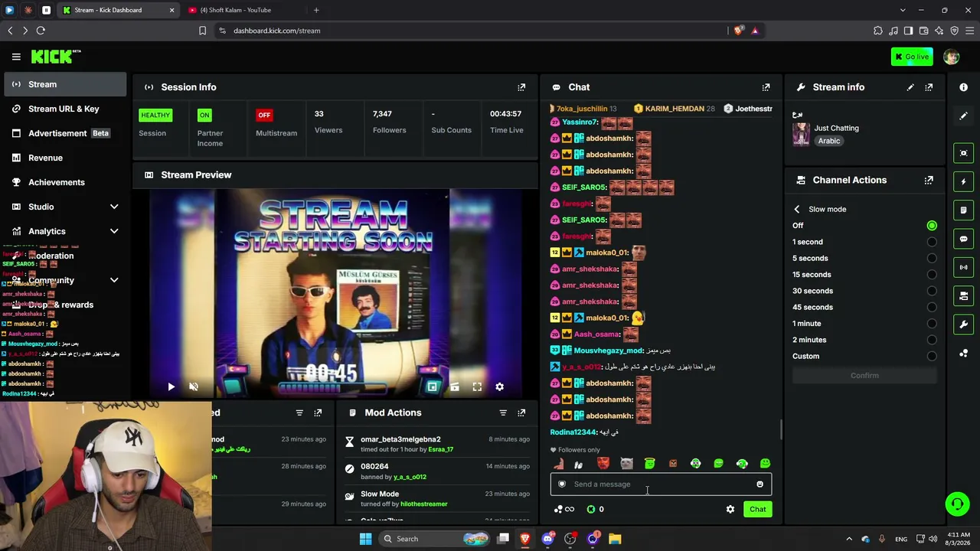Toggle stream preview widget in right sidebar
This screenshot has height=551, width=980.
click(x=963, y=153)
